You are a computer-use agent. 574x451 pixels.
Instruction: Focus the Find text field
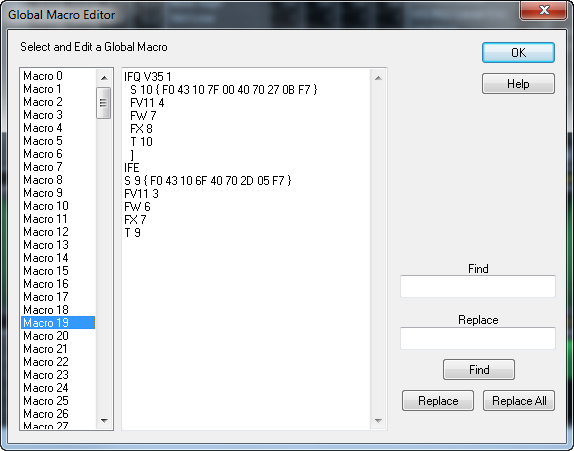tap(478, 286)
